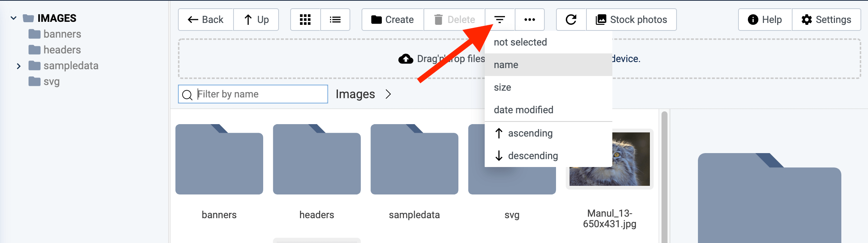Go Up one folder level

(x=256, y=20)
